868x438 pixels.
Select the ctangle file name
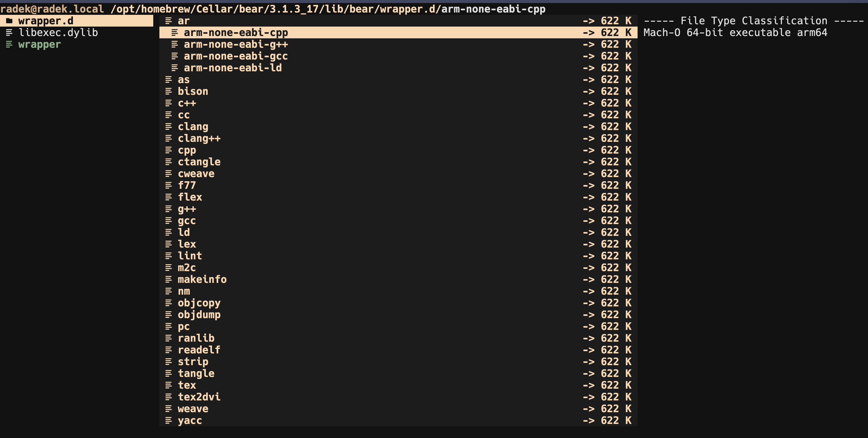coord(199,162)
